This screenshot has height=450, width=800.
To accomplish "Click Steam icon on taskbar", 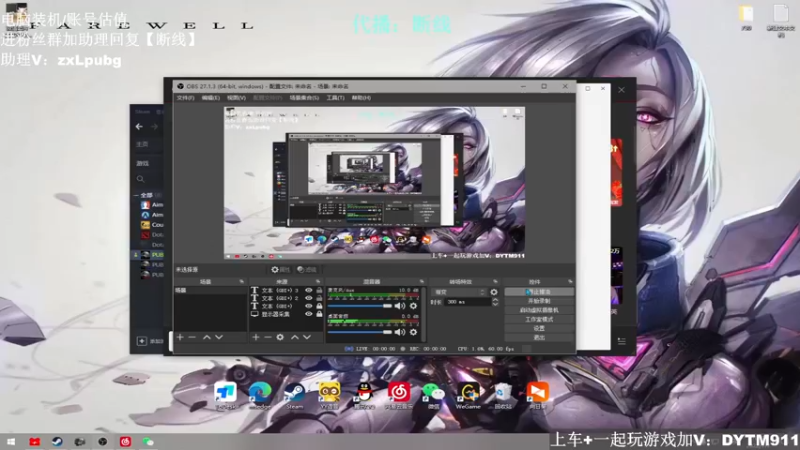I will coord(57,442).
